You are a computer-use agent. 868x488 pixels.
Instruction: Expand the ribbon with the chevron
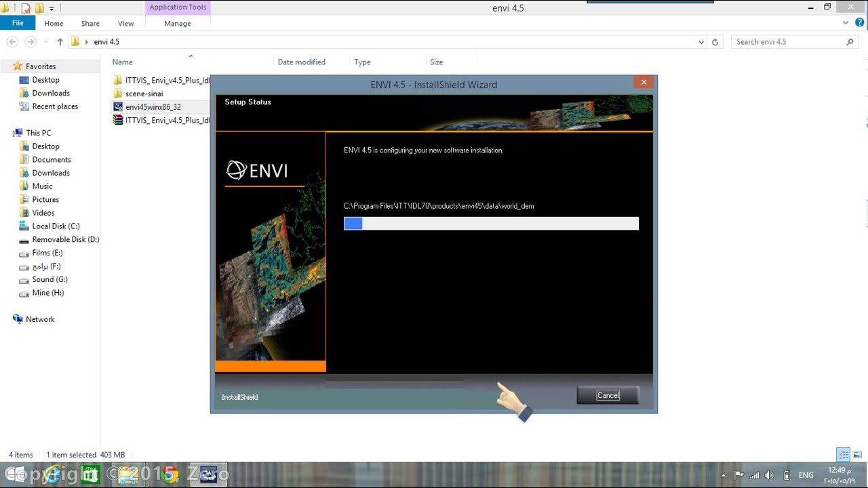coord(846,23)
